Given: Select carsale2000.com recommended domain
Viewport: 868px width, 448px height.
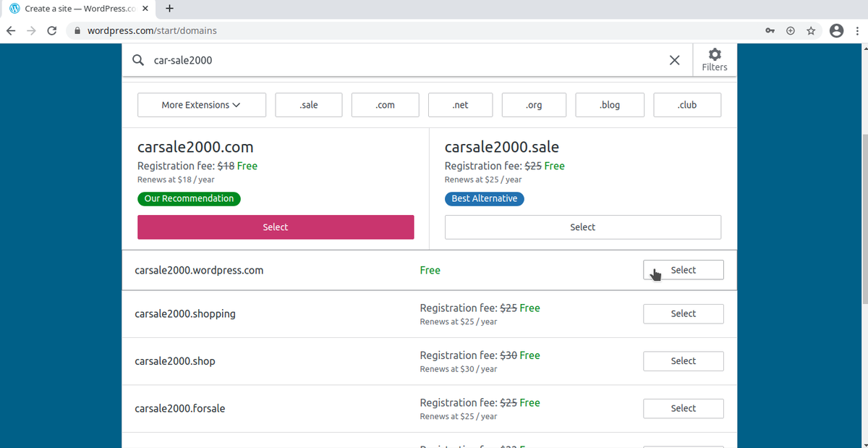Looking at the screenshot, I should click(276, 227).
